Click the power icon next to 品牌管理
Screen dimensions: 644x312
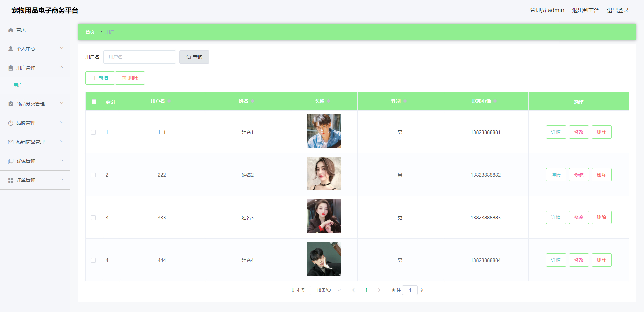point(11,123)
